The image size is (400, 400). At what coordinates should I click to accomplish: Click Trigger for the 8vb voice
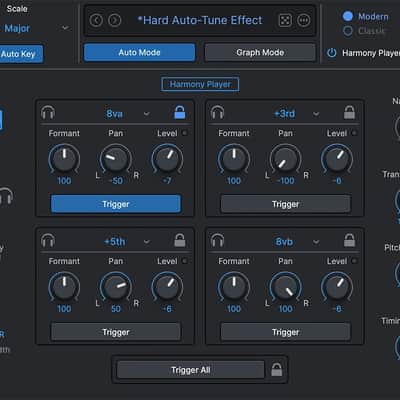point(285,332)
